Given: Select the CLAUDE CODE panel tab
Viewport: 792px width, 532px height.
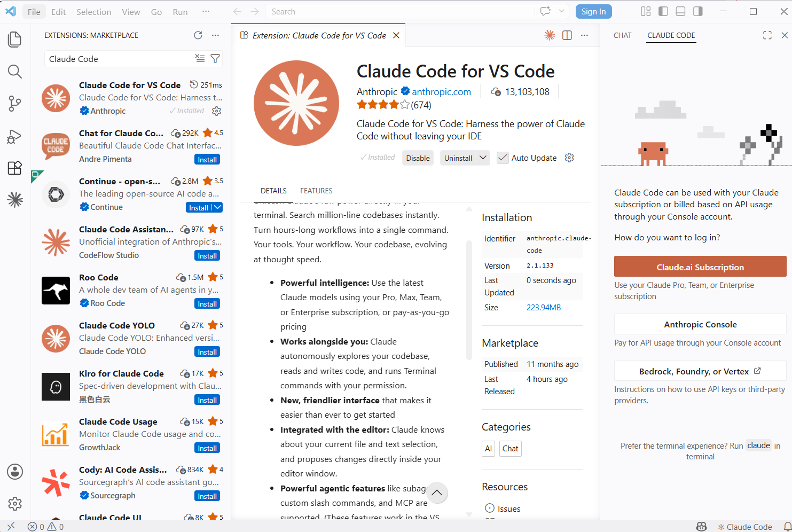Looking at the screenshot, I should pyautogui.click(x=671, y=35).
